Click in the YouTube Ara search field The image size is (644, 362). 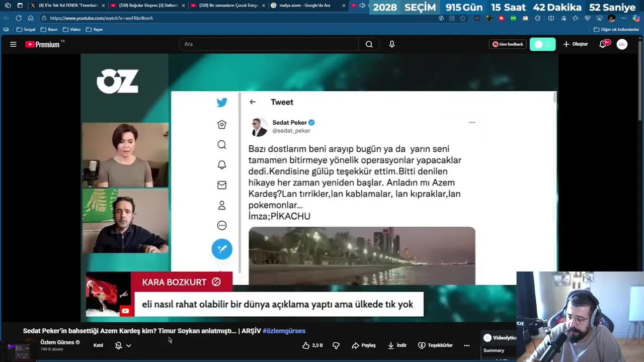[269, 44]
